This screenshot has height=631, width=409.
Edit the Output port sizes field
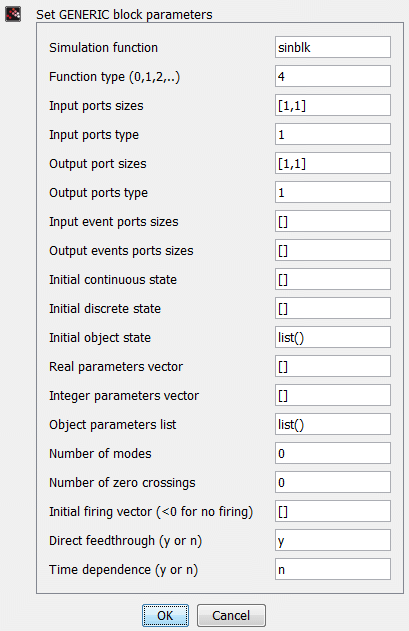click(333, 163)
